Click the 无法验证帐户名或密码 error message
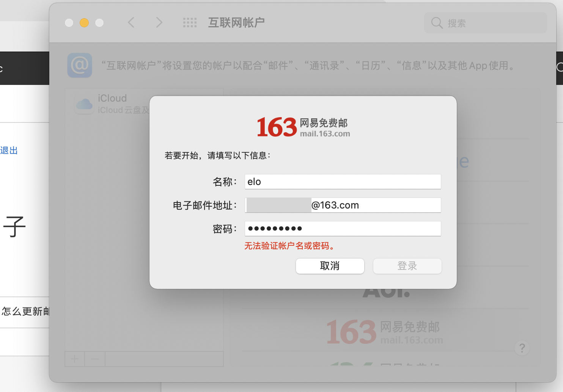This screenshot has height=392, width=563. (x=289, y=246)
